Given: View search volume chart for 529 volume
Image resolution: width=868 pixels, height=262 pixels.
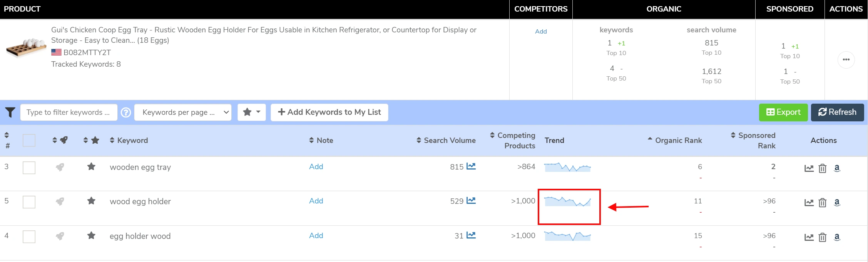Looking at the screenshot, I should tap(471, 201).
